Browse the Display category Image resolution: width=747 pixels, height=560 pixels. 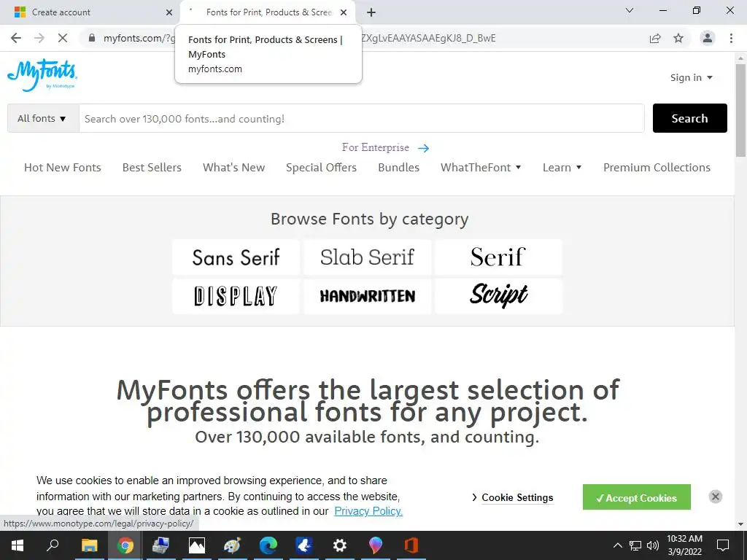point(236,296)
